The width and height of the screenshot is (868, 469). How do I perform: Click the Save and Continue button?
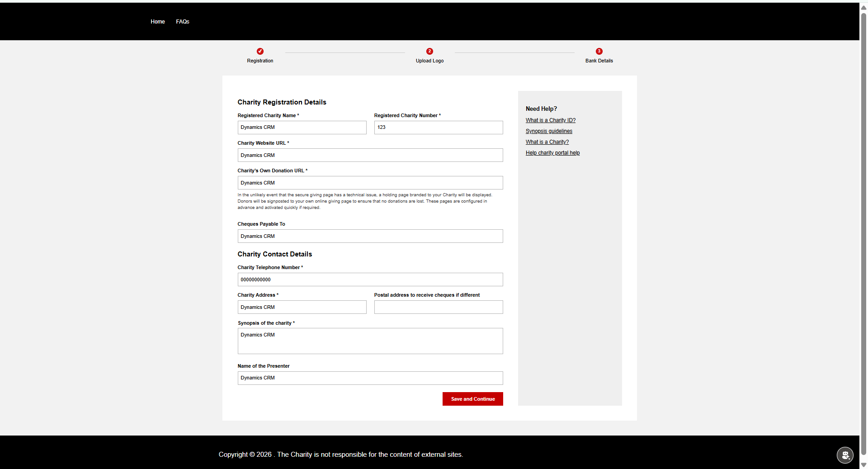click(x=472, y=399)
